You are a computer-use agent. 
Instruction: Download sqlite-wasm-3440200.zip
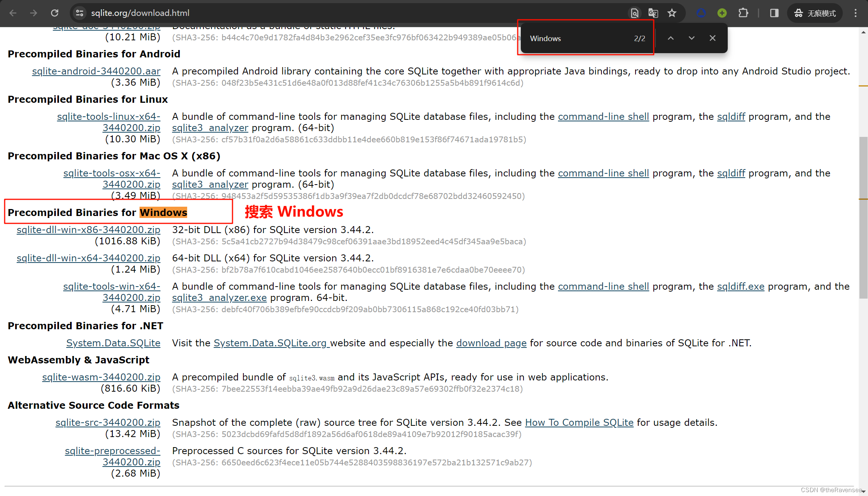pyautogui.click(x=101, y=377)
